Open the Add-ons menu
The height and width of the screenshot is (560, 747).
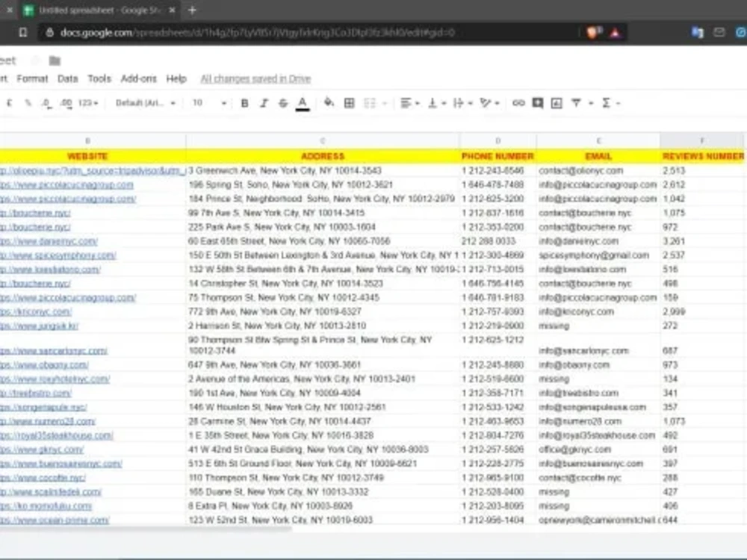pos(139,78)
